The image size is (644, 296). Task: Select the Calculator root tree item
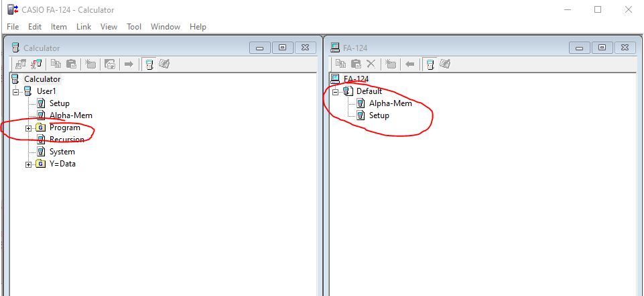(x=42, y=79)
